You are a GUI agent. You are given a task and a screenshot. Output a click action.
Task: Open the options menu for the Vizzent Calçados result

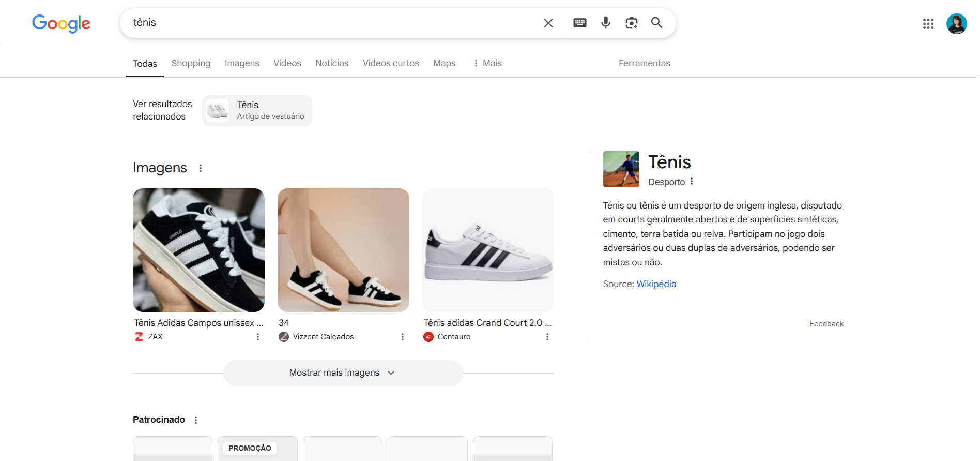(x=403, y=337)
